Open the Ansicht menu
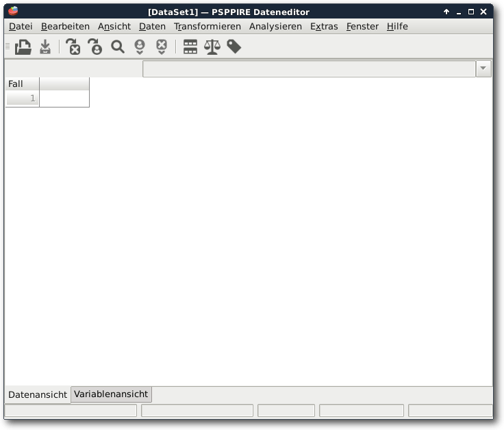This screenshot has width=504, height=430. tap(114, 26)
